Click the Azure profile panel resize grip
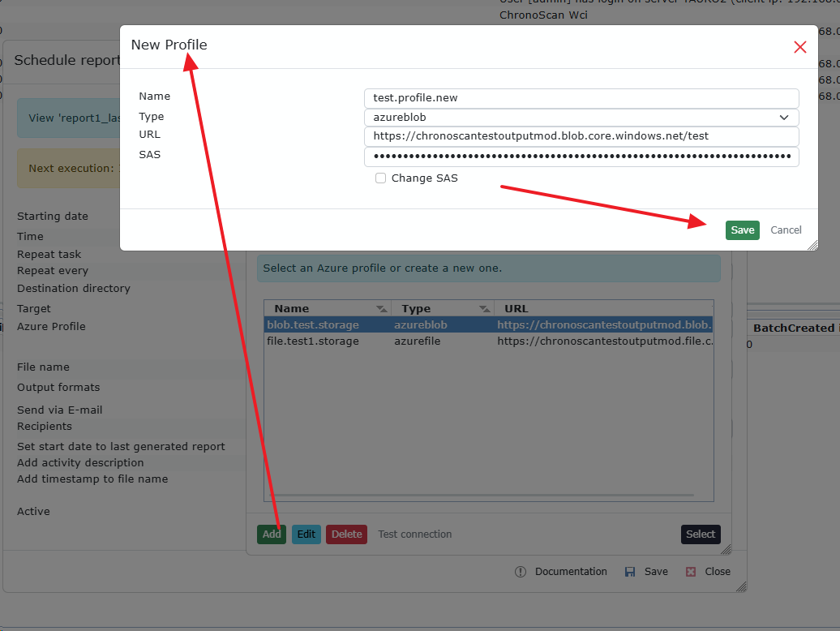This screenshot has height=631, width=840. pos(726,550)
